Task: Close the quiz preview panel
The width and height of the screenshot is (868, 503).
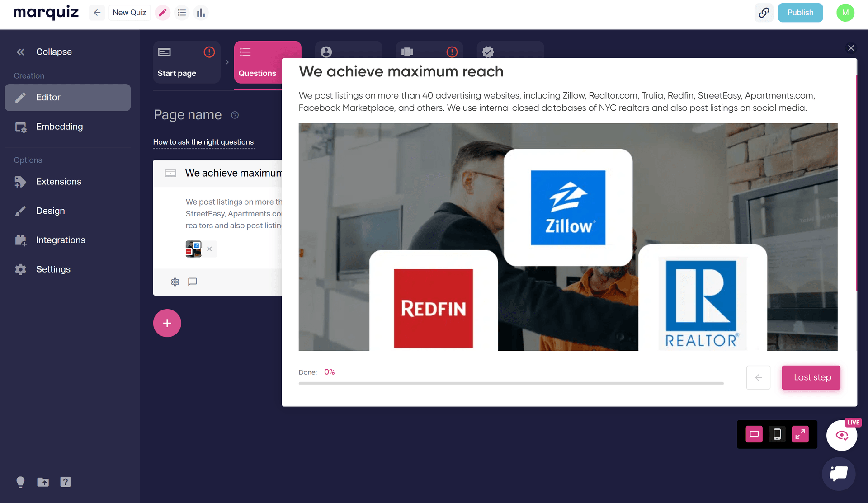Action: 851,48
